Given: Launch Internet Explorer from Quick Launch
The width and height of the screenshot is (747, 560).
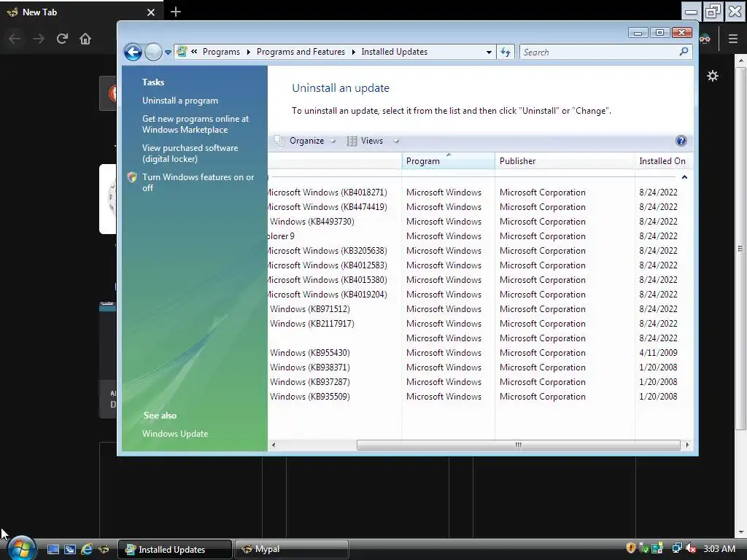Looking at the screenshot, I should 86,550.
